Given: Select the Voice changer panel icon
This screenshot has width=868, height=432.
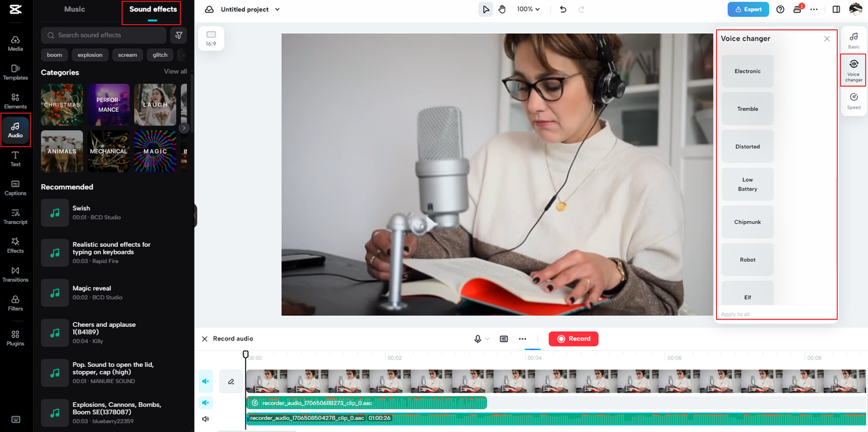Looking at the screenshot, I should pyautogui.click(x=854, y=70).
